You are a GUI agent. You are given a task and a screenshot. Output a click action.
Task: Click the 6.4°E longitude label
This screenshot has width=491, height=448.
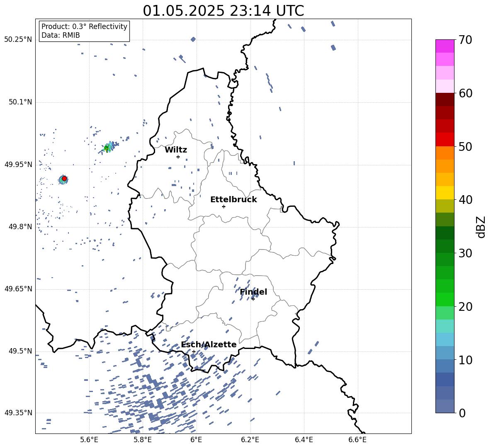[304, 440]
